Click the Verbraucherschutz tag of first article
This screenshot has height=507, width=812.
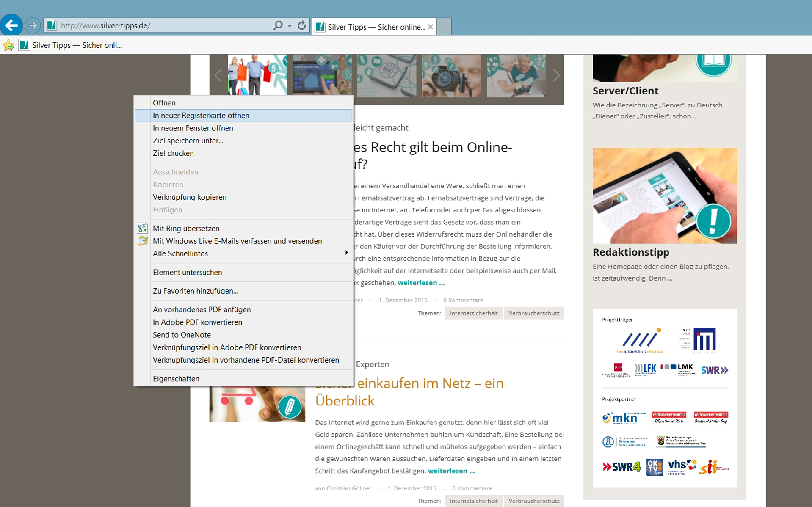click(x=533, y=313)
